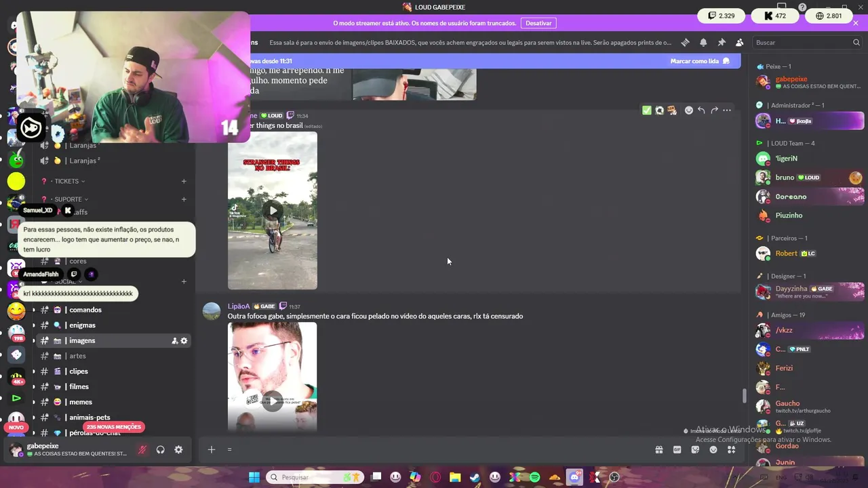Expand threads arrow beside filmes channel
The height and width of the screenshot is (488, 868).
[33, 387]
